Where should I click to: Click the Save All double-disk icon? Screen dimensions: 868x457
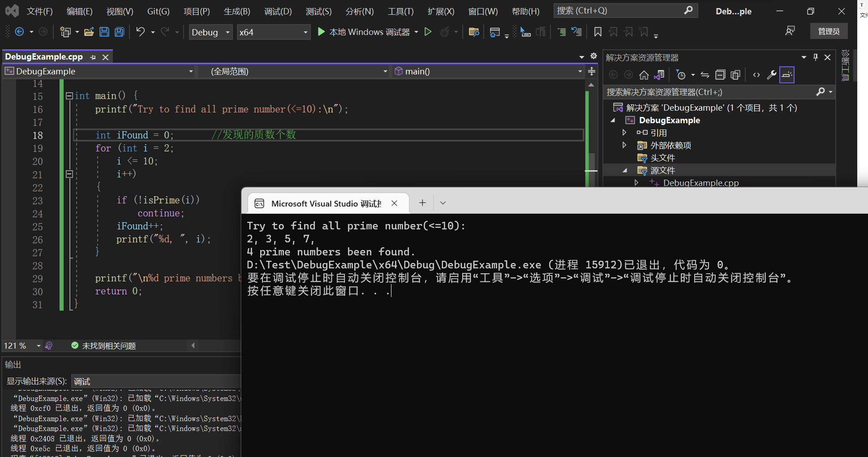click(119, 32)
